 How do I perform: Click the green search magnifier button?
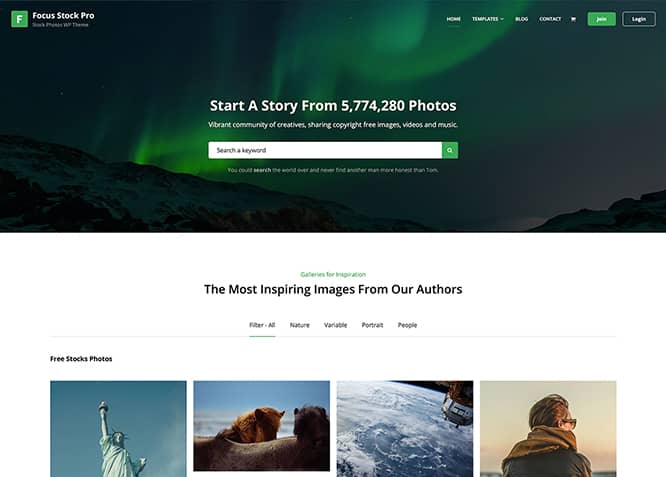click(x=450, y=150)
